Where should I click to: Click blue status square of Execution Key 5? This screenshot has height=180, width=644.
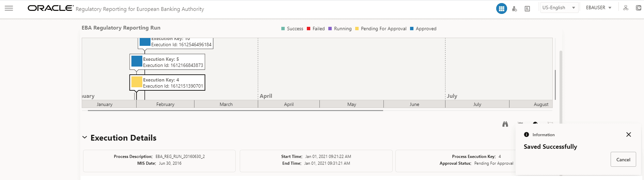pos(137,61)
